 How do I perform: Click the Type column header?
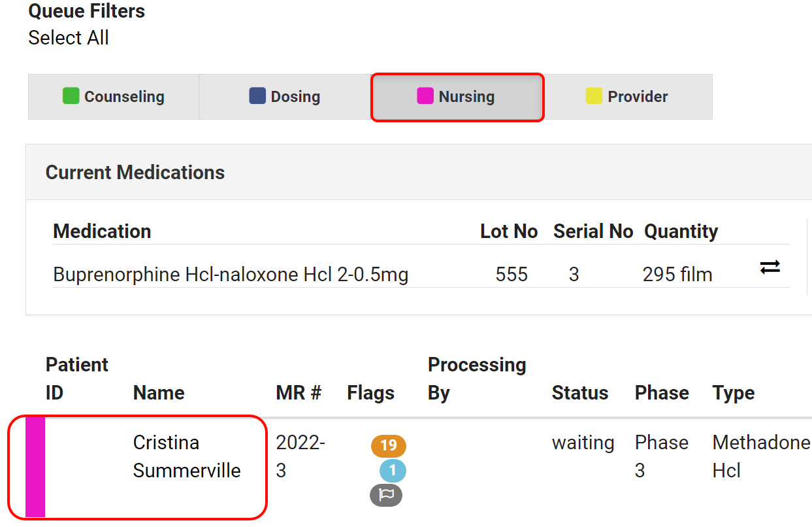[x=733, y=393]
